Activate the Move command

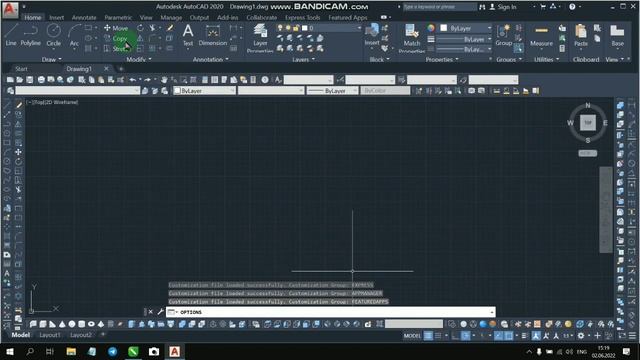(116, 28)
